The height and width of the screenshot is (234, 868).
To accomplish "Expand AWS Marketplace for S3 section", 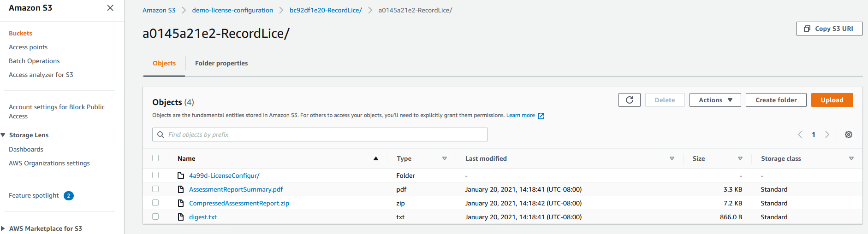I will (x=3, y=228).
